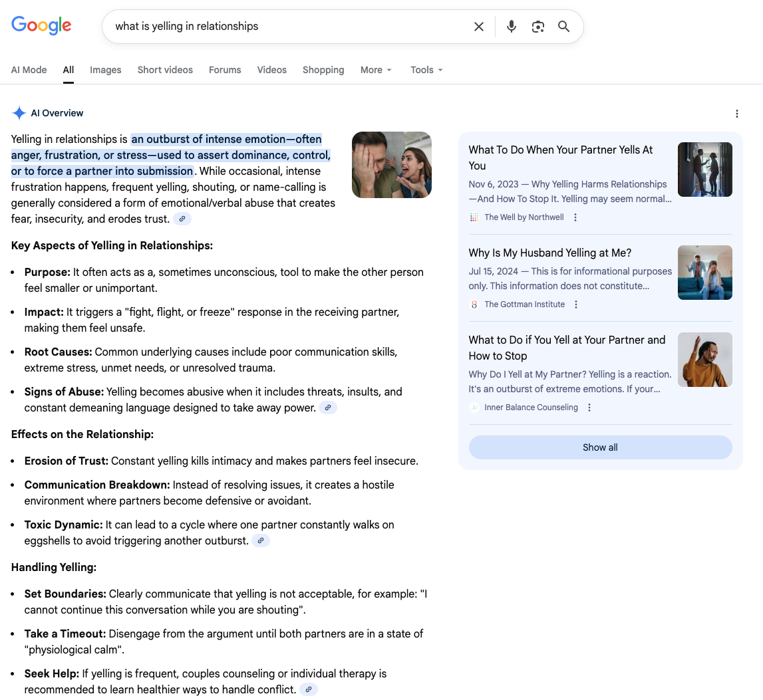Click The Gottman Institute source name
Image resolution: width=763 pixels, height=700 pixels.
[525, 304]
